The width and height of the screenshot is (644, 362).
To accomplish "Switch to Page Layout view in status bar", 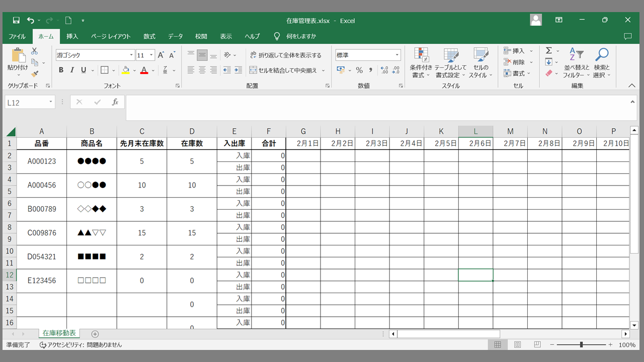I will pos(518,345).
